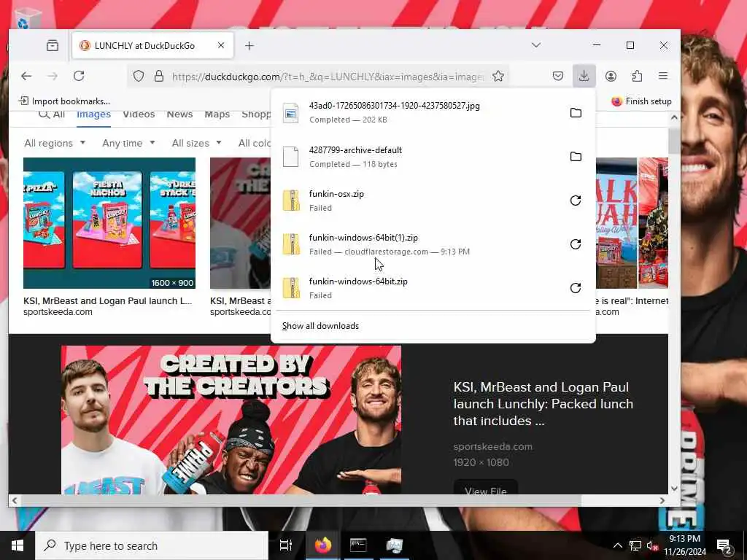
Task: Open the Created By The Creators preview image
Action: tap(231, 419)
